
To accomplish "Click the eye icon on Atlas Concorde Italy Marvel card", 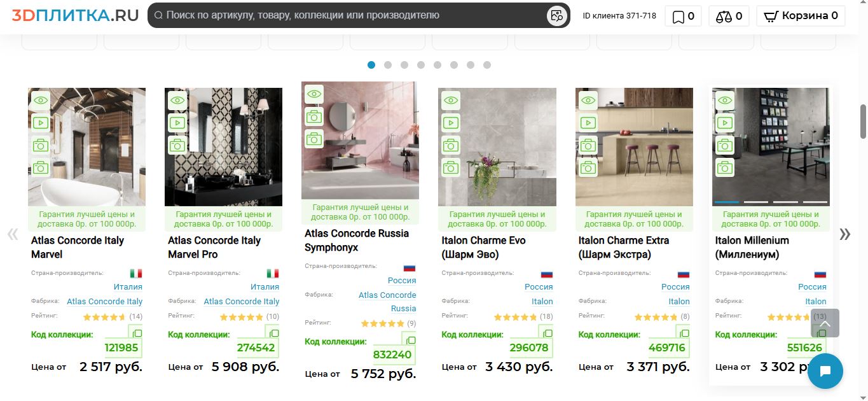I will (41, 101).
